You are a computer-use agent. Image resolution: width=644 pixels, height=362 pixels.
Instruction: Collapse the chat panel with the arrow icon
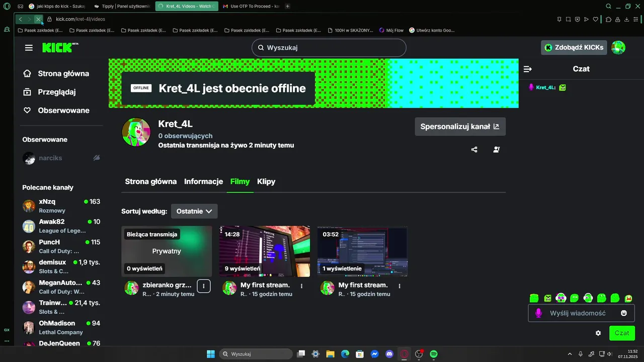[x=527, y=69]
